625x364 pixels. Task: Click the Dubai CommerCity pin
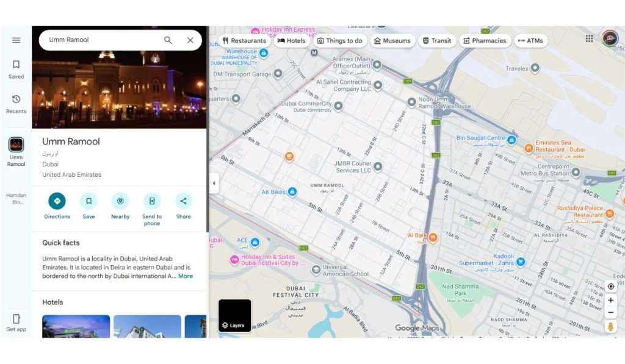[338, 105]
